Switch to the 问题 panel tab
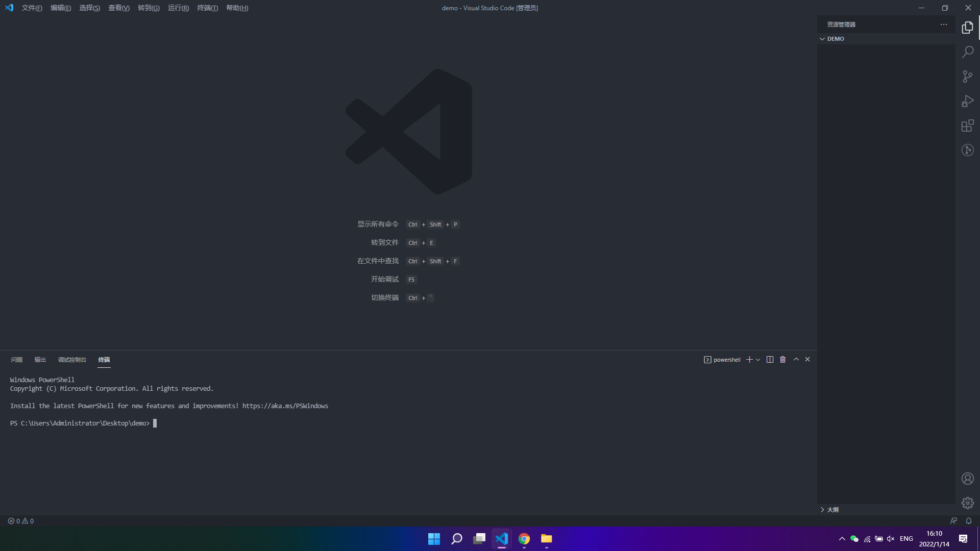The height and width of the screenshot is (551, 980). [17, 360]
